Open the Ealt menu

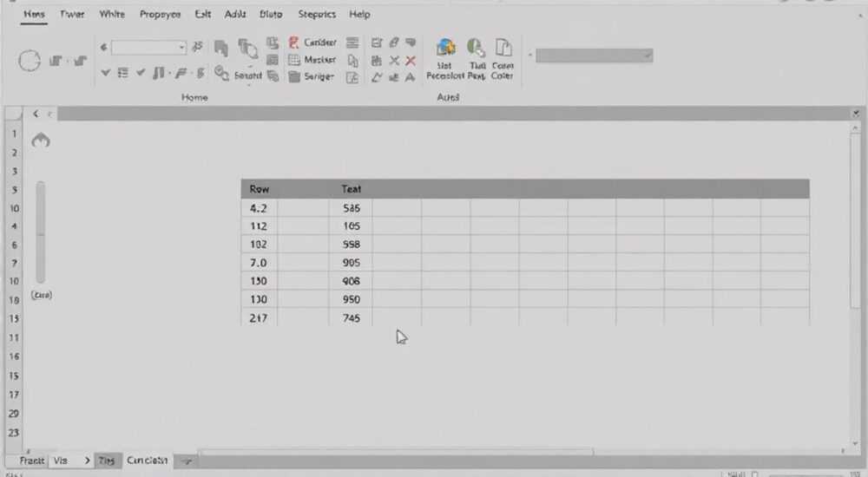click(202, 15)
